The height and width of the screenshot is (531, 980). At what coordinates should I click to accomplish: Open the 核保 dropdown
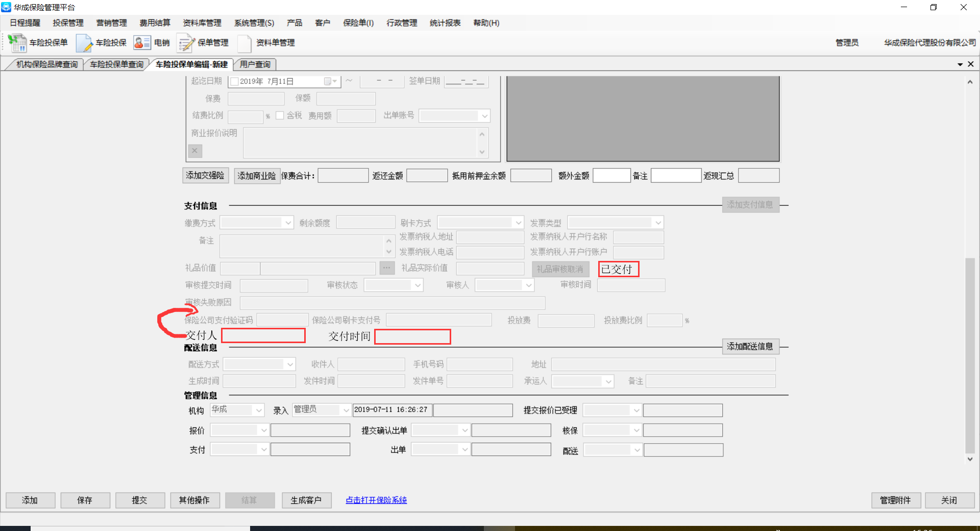(636, 430)
